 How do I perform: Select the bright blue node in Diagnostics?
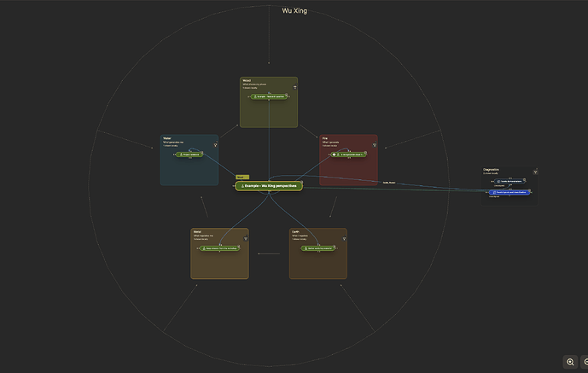coord(509,192)
